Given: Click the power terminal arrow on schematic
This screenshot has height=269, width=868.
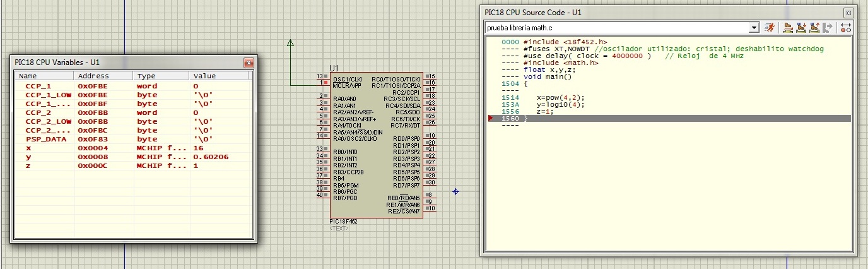Looking at the screenshot, I should tap(290, 43).
